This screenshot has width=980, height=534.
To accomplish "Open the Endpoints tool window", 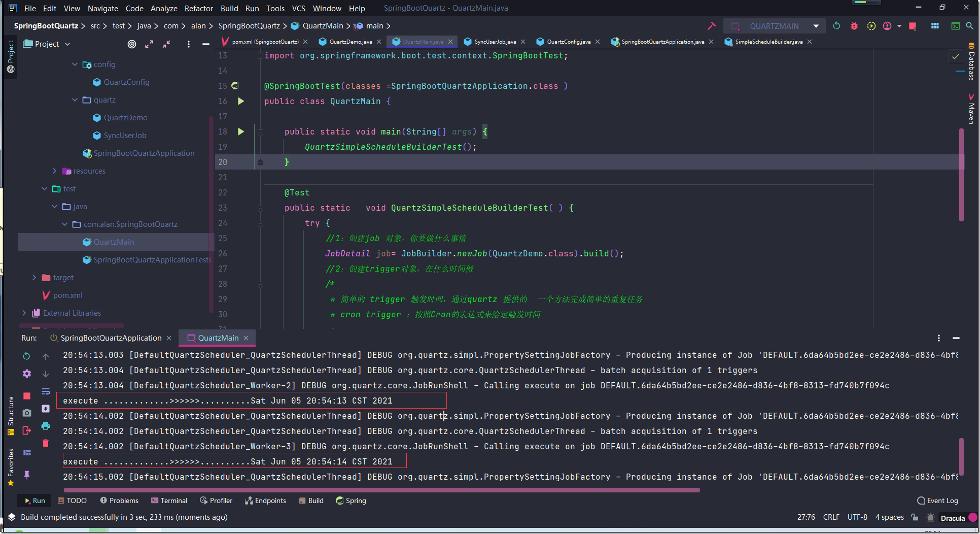I will (x=266, y=500).
